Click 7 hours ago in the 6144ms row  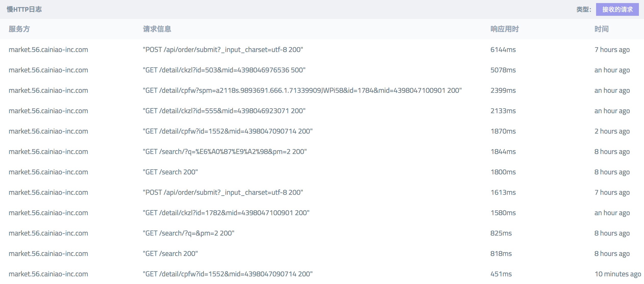click(x=612, y=50)
